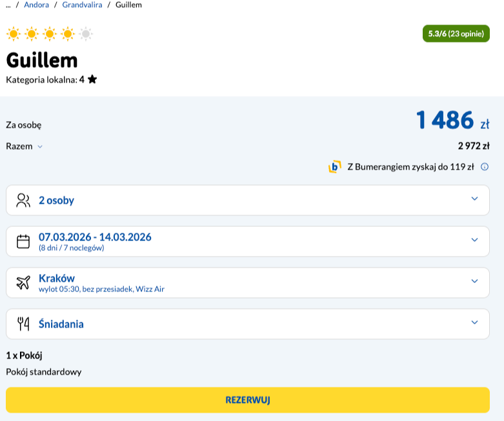Click the Bumerang logo icon
This screenshot has height=421, width=504.
334,167
